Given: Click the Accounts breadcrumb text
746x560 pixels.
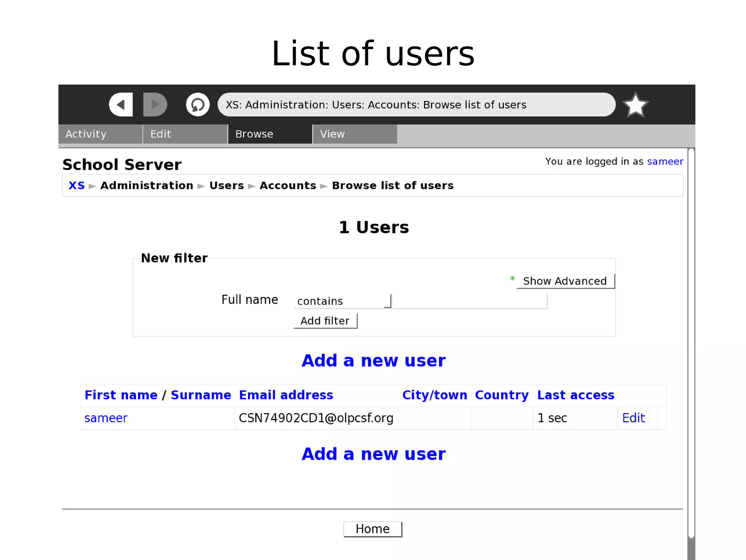Looking at the screenshot, I should (x=288, y=185).
